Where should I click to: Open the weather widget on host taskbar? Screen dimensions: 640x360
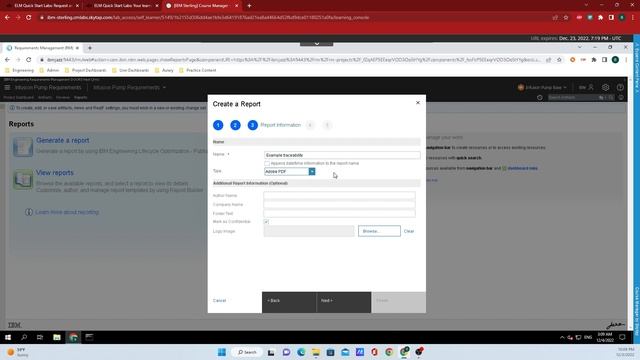17,352
